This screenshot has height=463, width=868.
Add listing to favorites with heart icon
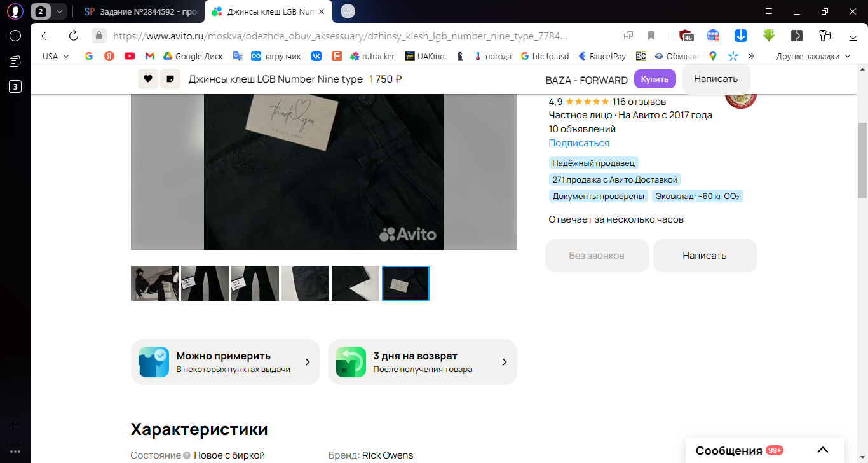[148, 79]
